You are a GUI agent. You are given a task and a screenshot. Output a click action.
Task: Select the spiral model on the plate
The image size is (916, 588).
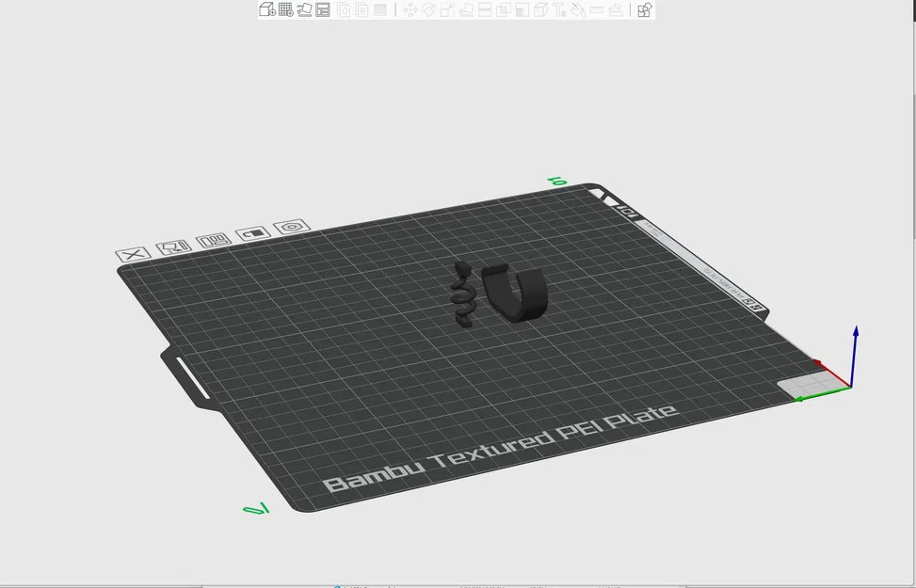tap(461, 294)
